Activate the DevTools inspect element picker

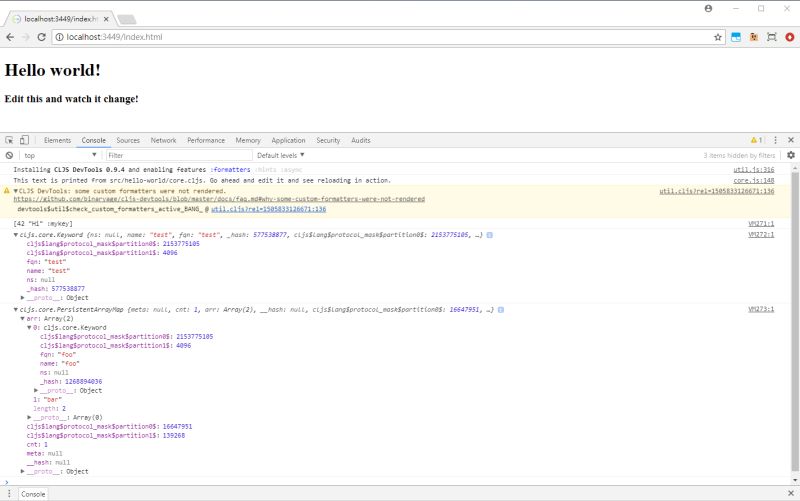[x=9, y=140]
